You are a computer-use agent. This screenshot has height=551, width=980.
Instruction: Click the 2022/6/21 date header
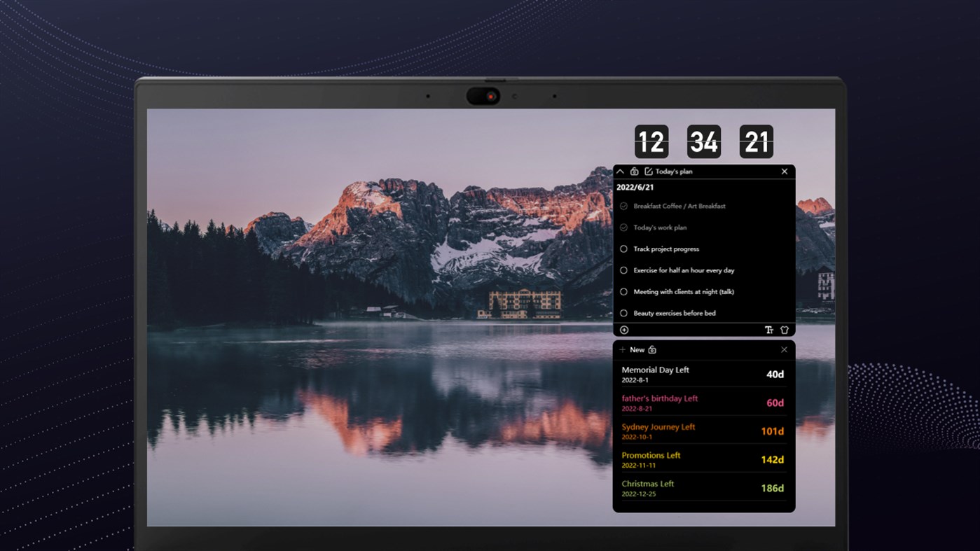click(634, 187)
